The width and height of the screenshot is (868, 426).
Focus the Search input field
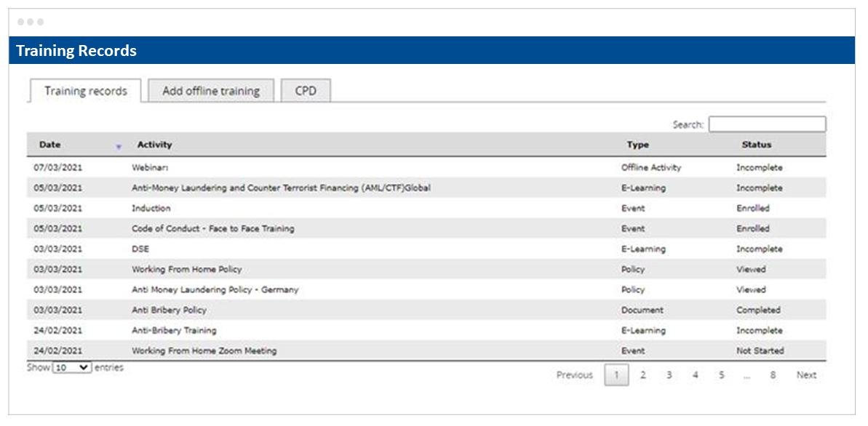767,124
